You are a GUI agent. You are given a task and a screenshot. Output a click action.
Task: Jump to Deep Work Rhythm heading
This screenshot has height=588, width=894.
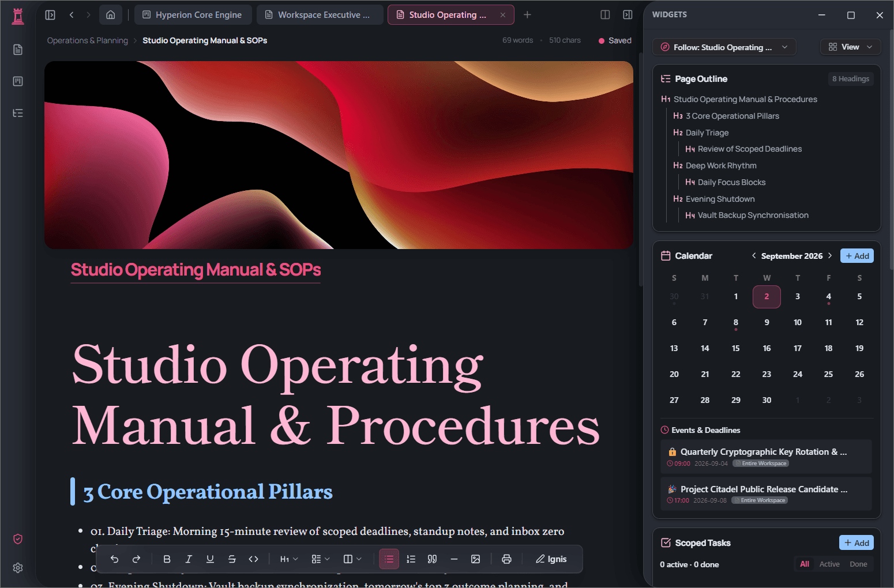[x=721, y=165]
